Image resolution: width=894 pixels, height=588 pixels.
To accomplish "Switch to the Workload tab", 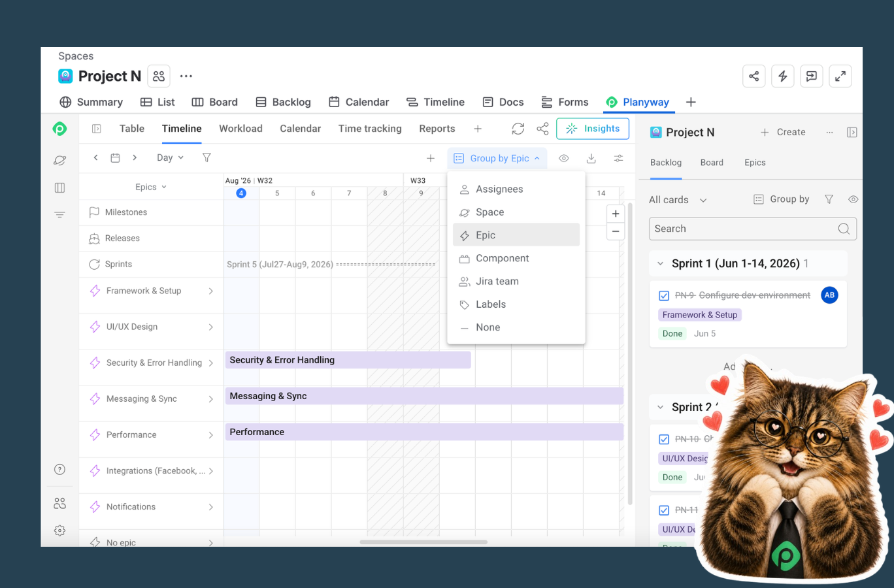I will [x=240, y=129].
